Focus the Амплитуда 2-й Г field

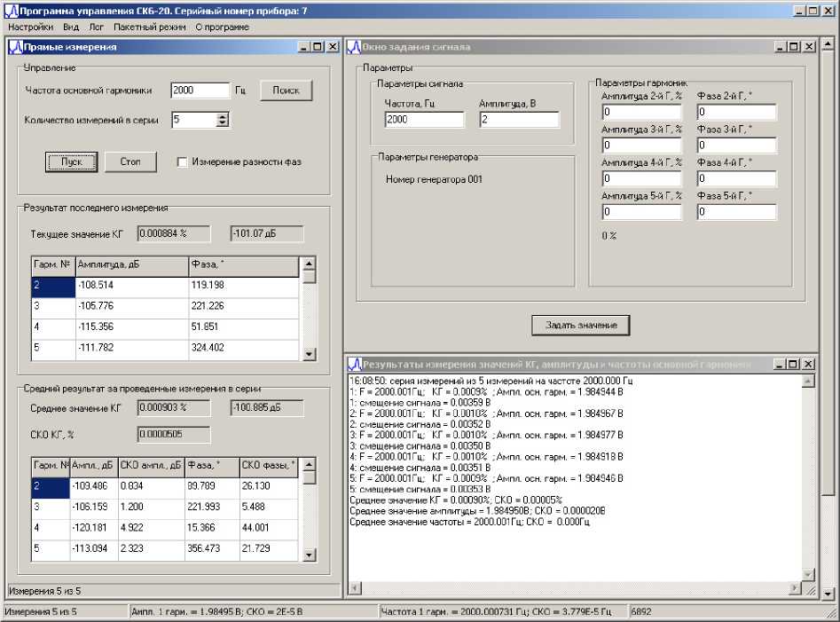coord(642,112)
